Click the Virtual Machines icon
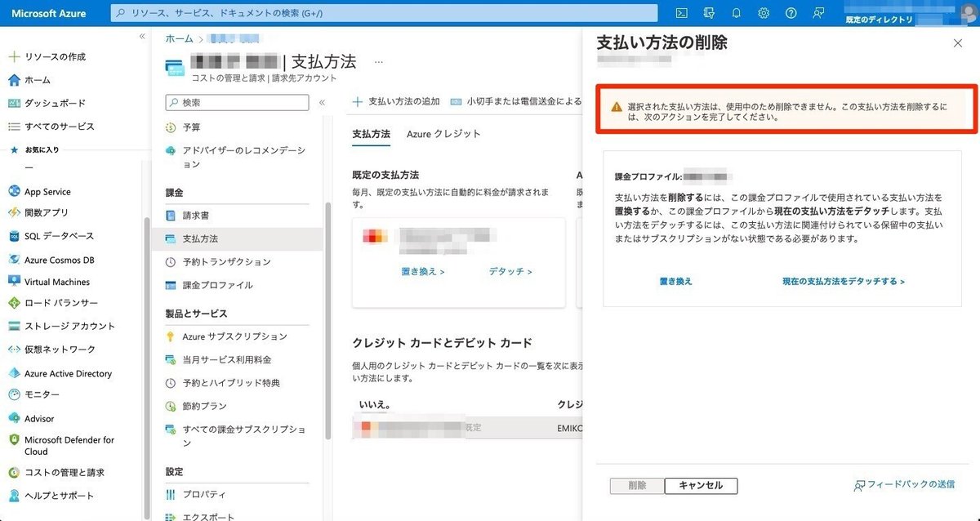This screenshot has height=521, width=980. click(13, 282)
